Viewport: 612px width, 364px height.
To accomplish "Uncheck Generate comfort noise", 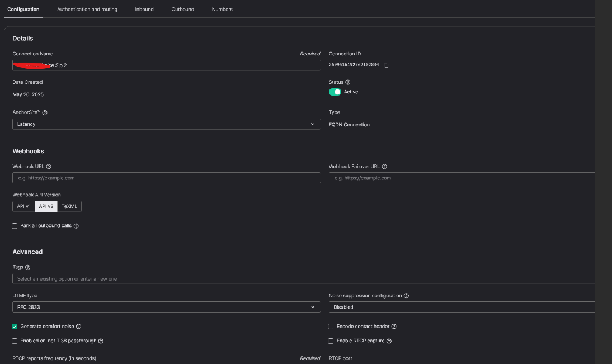I will coord(15,327).
